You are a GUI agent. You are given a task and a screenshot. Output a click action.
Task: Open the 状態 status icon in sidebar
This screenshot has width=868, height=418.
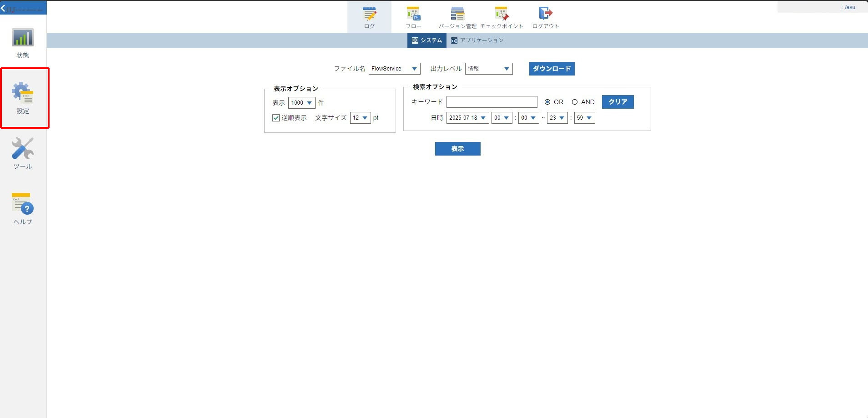click(x=23, y=39)
